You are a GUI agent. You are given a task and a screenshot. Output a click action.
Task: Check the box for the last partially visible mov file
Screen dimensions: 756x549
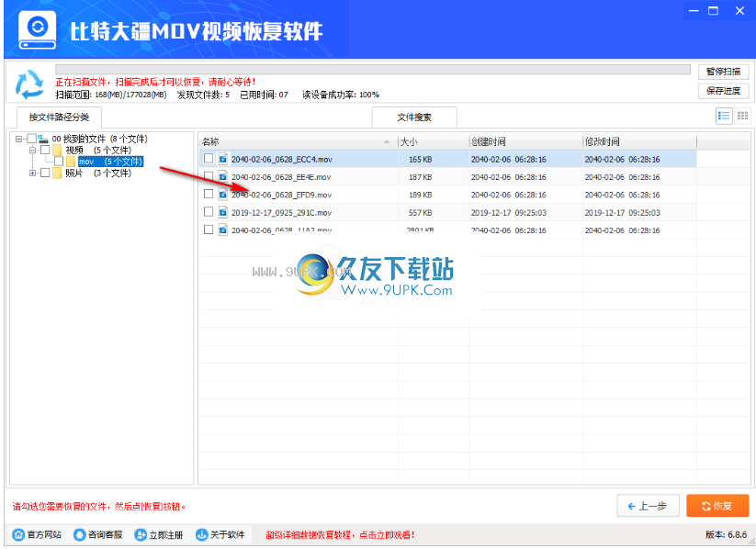click(x=209, y=230)
